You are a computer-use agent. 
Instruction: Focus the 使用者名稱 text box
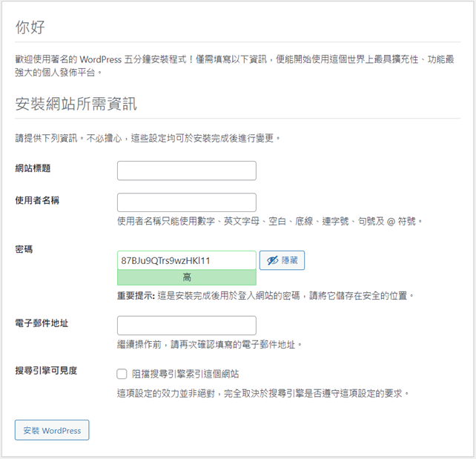(x=186, y=202)
